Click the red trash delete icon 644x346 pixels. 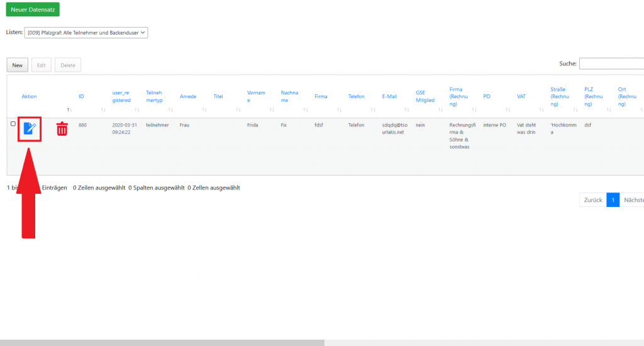[62, 129]
